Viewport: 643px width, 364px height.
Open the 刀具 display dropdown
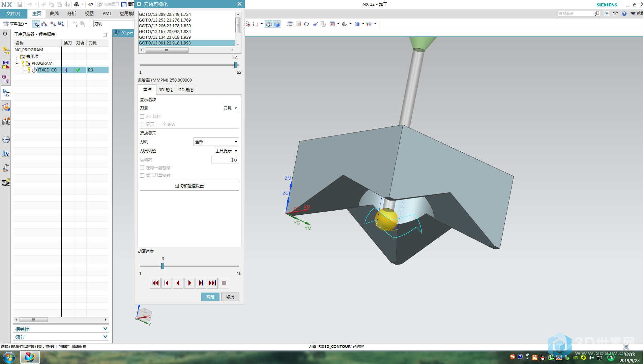(x=230, y=108)
